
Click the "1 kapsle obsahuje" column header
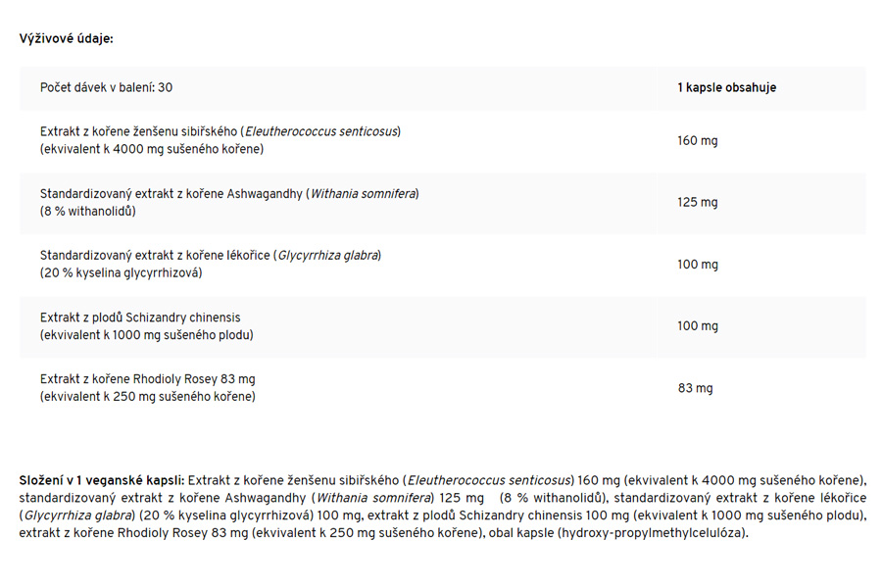tap(726, 88)
